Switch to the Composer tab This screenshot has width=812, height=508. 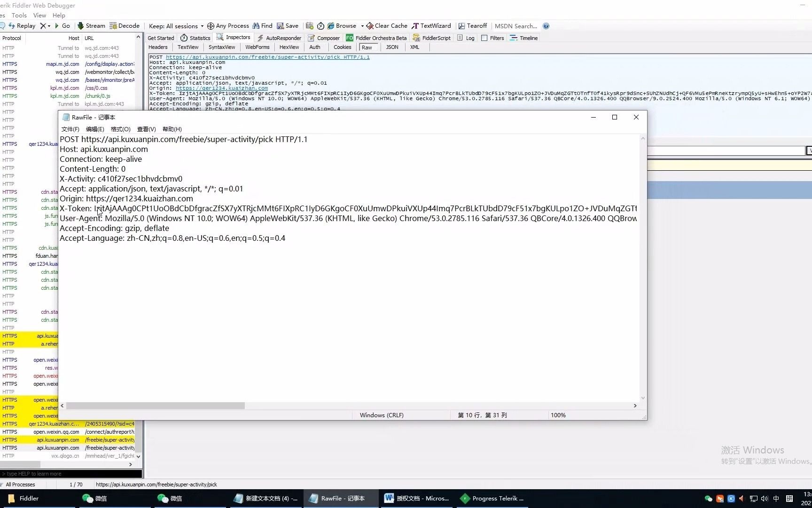[x=324, y=38]
